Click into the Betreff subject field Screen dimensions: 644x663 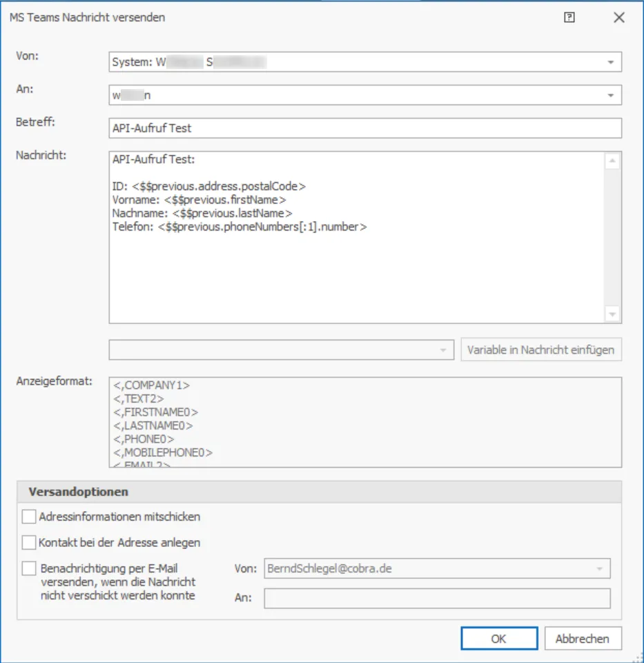pos(365,128)
